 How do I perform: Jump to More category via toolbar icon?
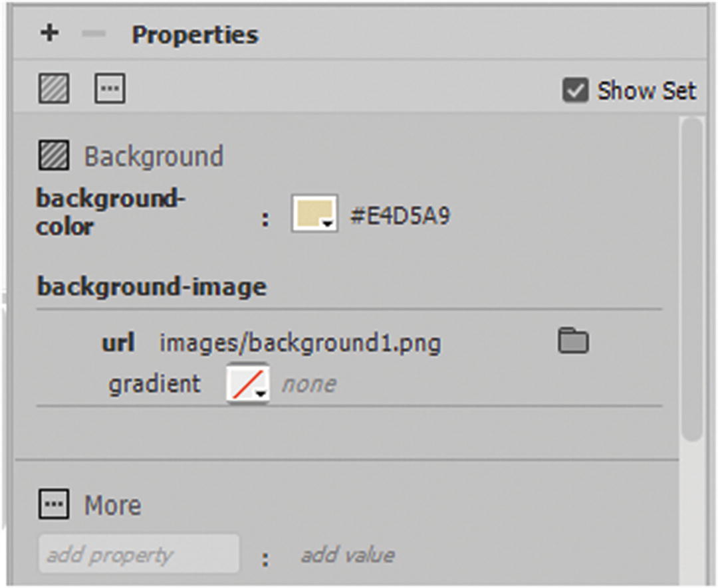coord(110,89)
